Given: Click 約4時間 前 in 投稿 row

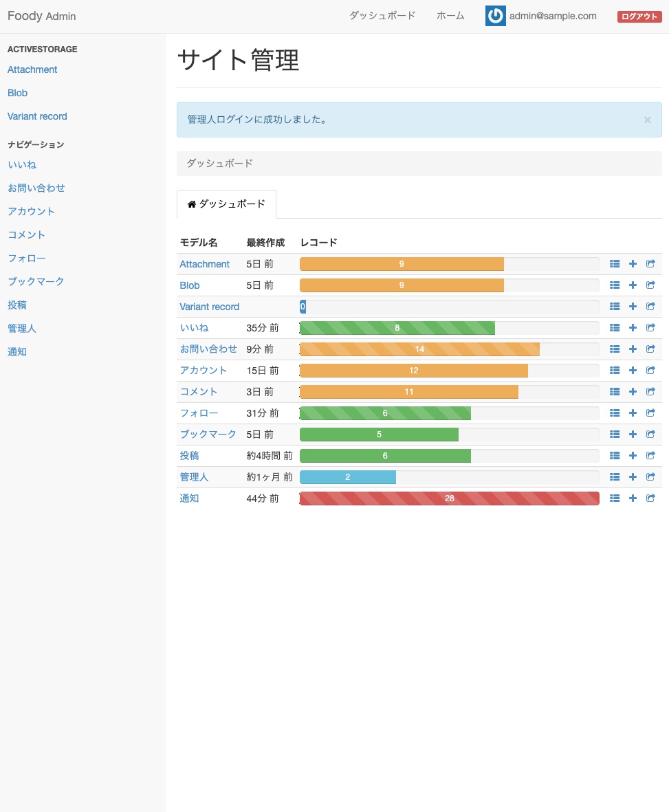Looking at the screenshot, I should coord(270,456).
